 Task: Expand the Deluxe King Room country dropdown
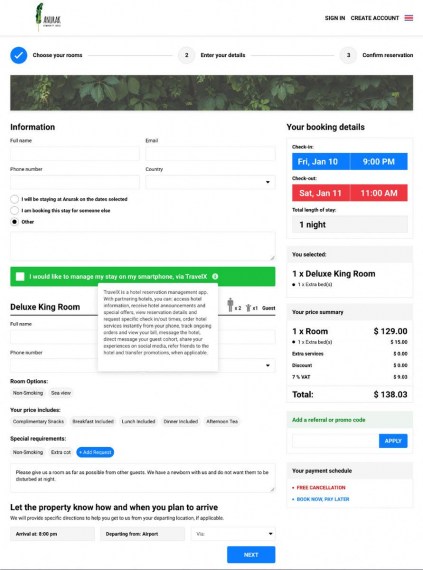point(247,365)
